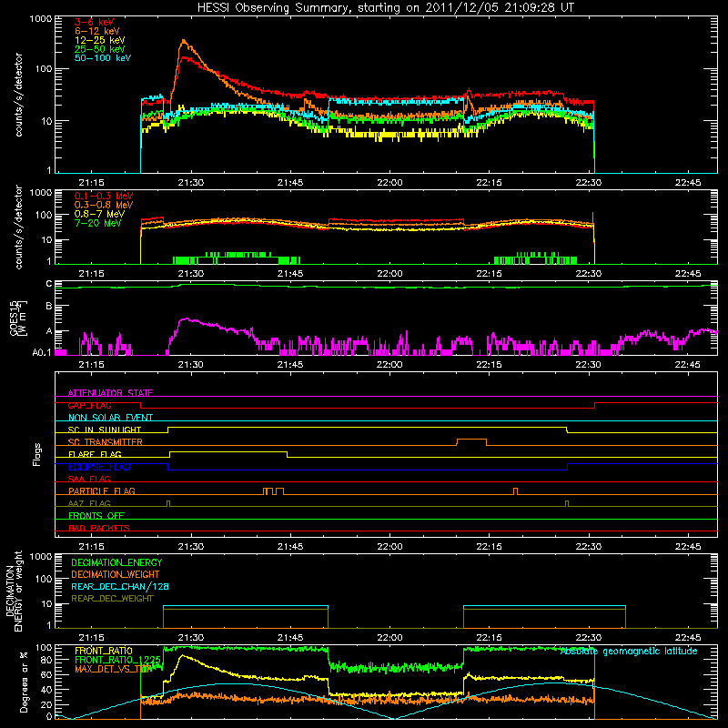Screen dimensions: 728x728
Task: Click 21:30 tick under the top keV panel
Action: (x=191, y=183)
